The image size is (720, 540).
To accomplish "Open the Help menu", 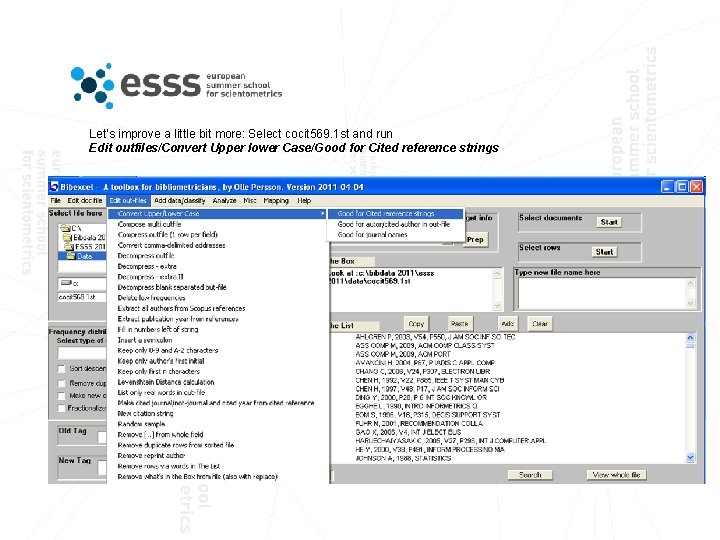I will tap(304, 201).
